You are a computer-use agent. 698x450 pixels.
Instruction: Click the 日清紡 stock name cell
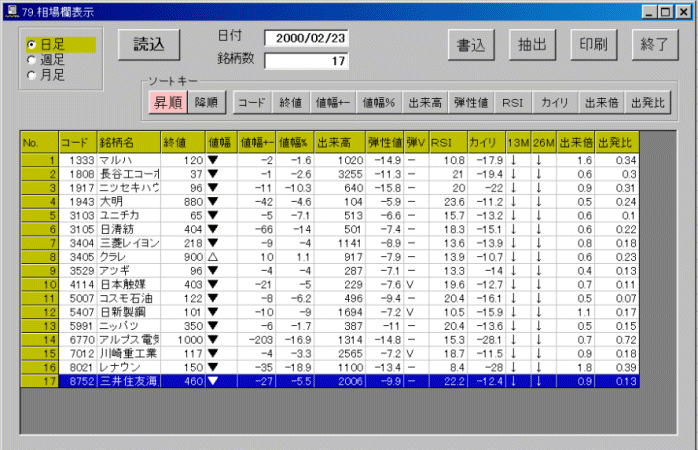[x=129, y=229]
